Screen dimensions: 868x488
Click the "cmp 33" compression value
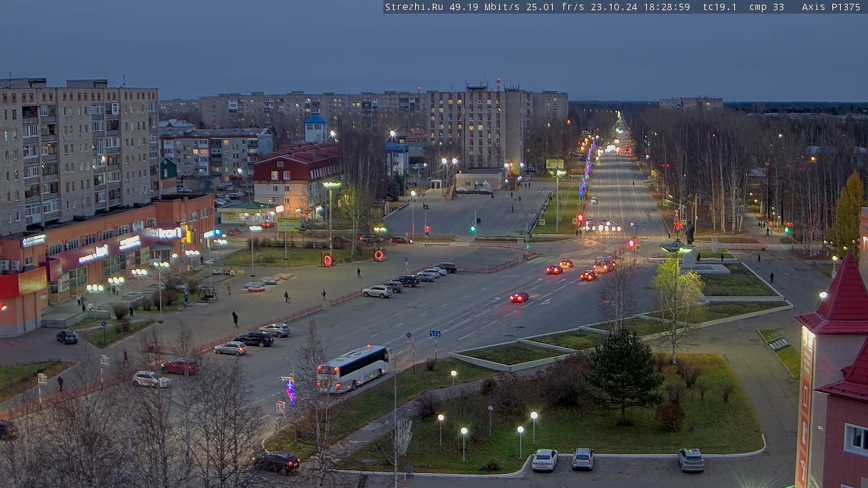click(x=767, y=7)
